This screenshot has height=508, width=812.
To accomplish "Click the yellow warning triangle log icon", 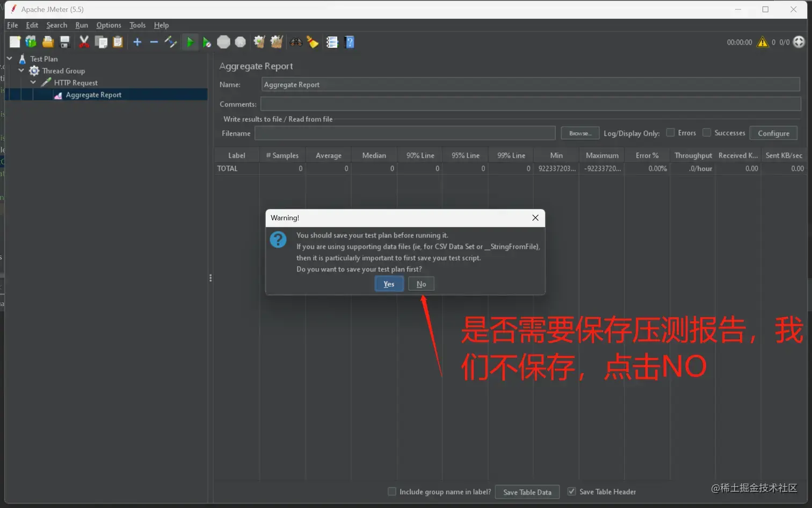I will coord(763,42).
